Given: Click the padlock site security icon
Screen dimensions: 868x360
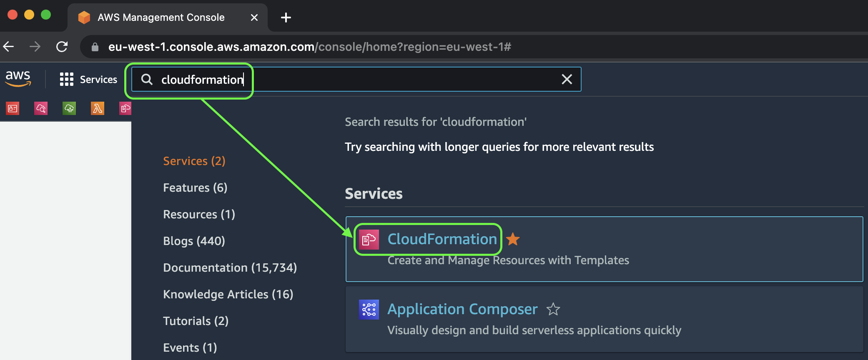Looking at the screenshot, I should pos(95,47).
